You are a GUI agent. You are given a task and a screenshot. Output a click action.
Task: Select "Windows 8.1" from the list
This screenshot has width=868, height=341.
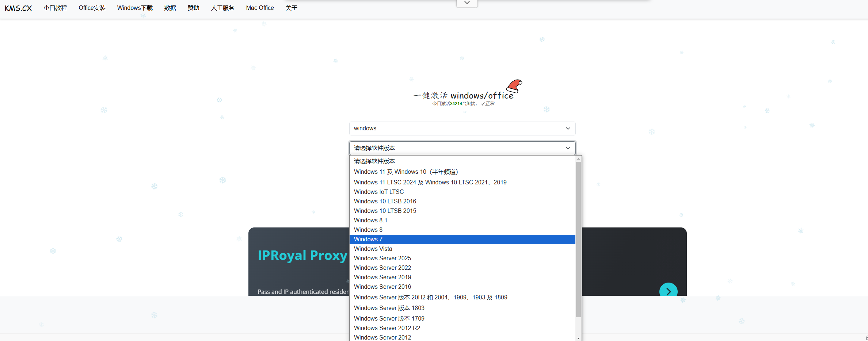(370, 220)
